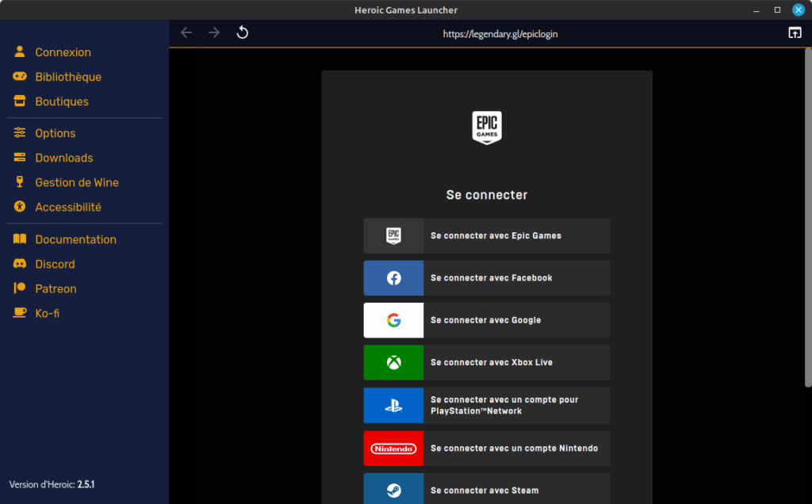Close the Heroic Games Launcher window
The height and width of the screenshot is (504, 812).
(799, 10)
